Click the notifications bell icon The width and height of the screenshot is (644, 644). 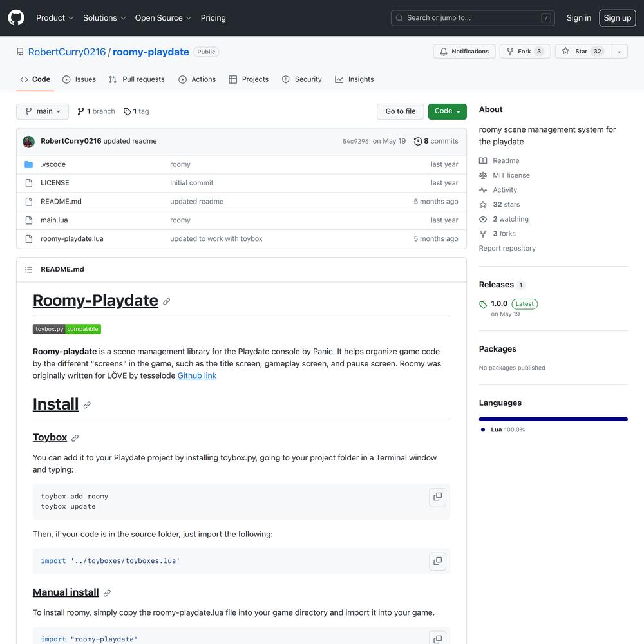click(444, 52)
